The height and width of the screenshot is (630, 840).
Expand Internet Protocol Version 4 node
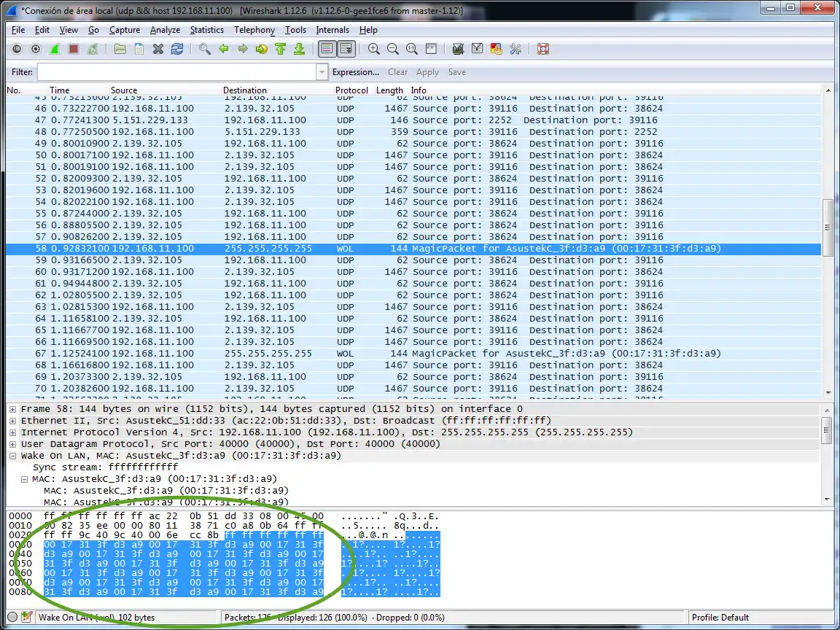pos(13,432)
